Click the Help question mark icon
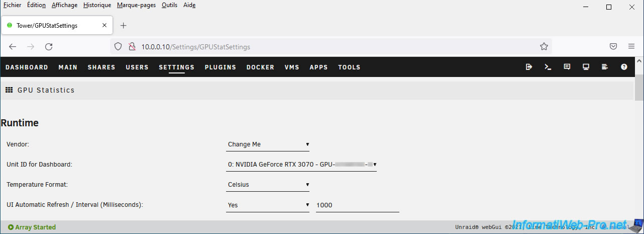 624,67
